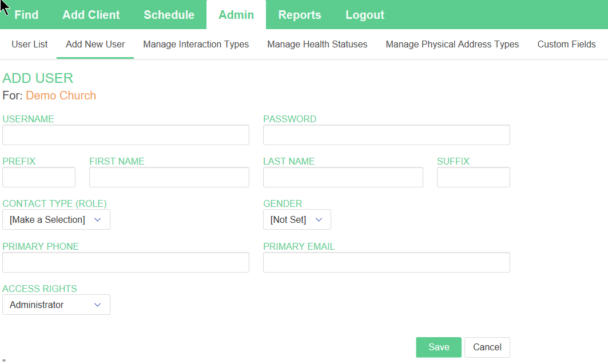Click the Username input field
Viewport: 608px width, 364px height.
coord(126,135)
